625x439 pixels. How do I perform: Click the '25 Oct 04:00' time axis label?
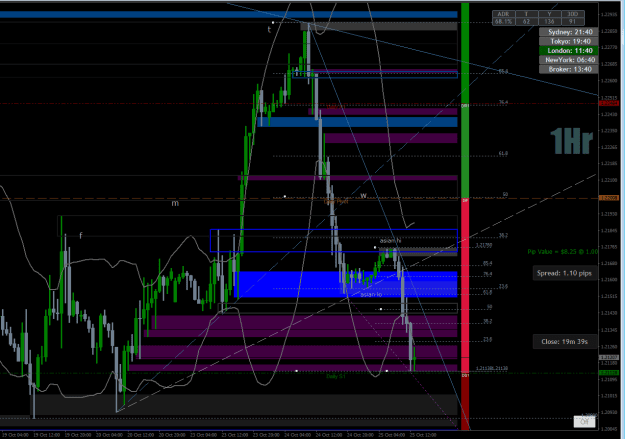coord(391,435)
